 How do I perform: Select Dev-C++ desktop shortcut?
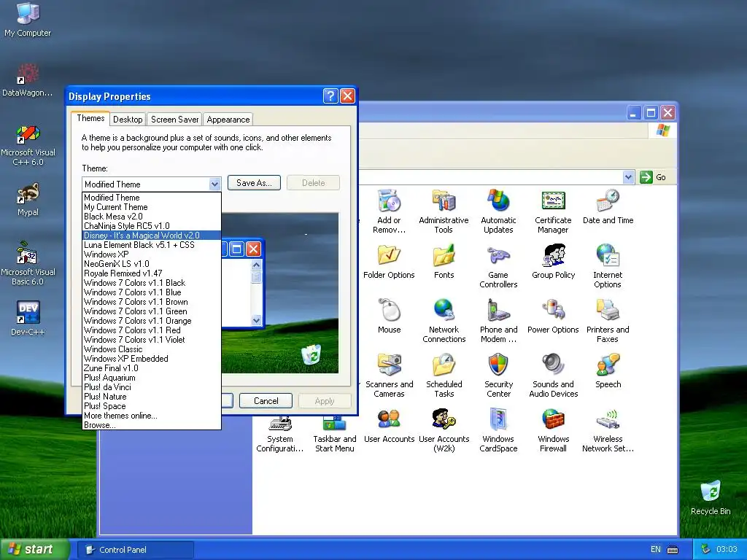pyautogui.click(x=28, y=318)
